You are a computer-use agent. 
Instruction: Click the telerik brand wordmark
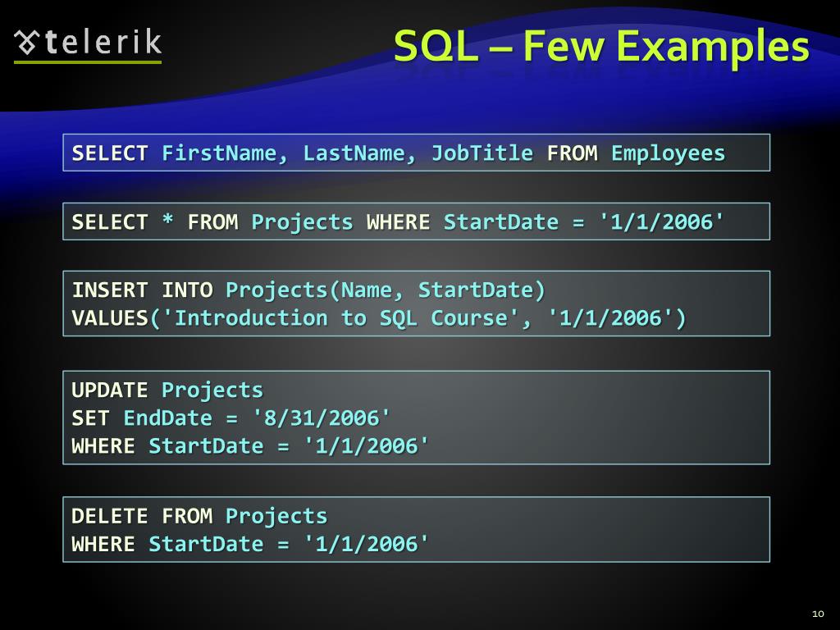click(103, 42)
